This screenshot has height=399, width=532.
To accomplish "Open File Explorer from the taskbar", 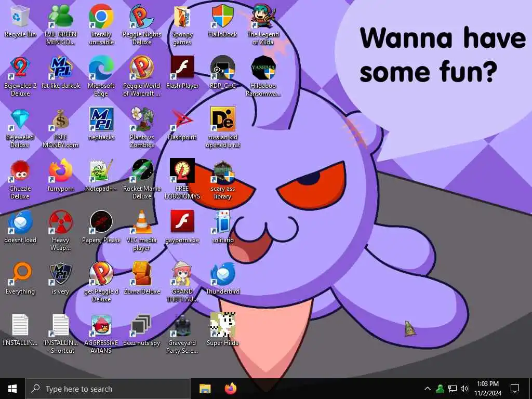I will [x=205, y=389].
